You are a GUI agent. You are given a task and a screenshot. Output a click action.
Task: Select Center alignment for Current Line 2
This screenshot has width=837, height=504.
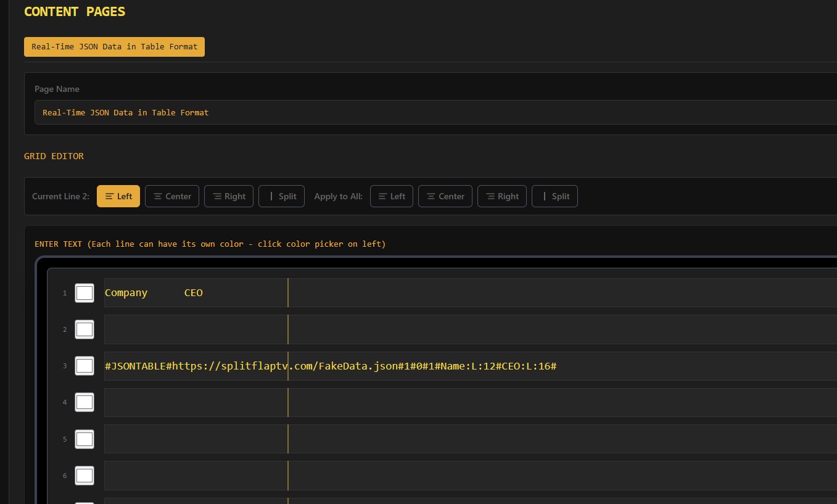[171, 196]
